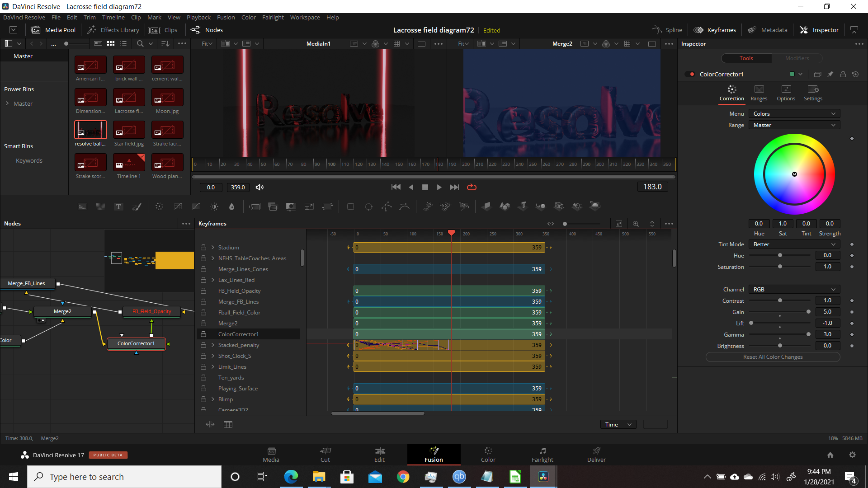Toggle lock for Stadium keyframe track
868x488 pixels.
tap(203, 248)
